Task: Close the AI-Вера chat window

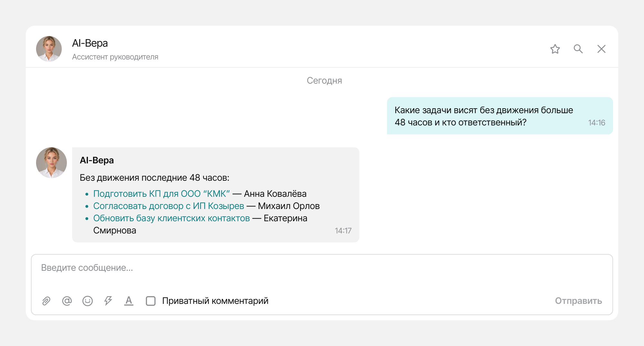Action: [x=601, y=49]
